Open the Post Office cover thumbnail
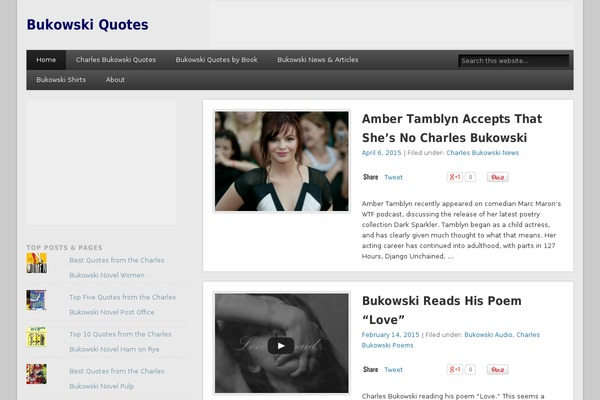600x400 pixels. pyautogui.click(x=37, y=300)
